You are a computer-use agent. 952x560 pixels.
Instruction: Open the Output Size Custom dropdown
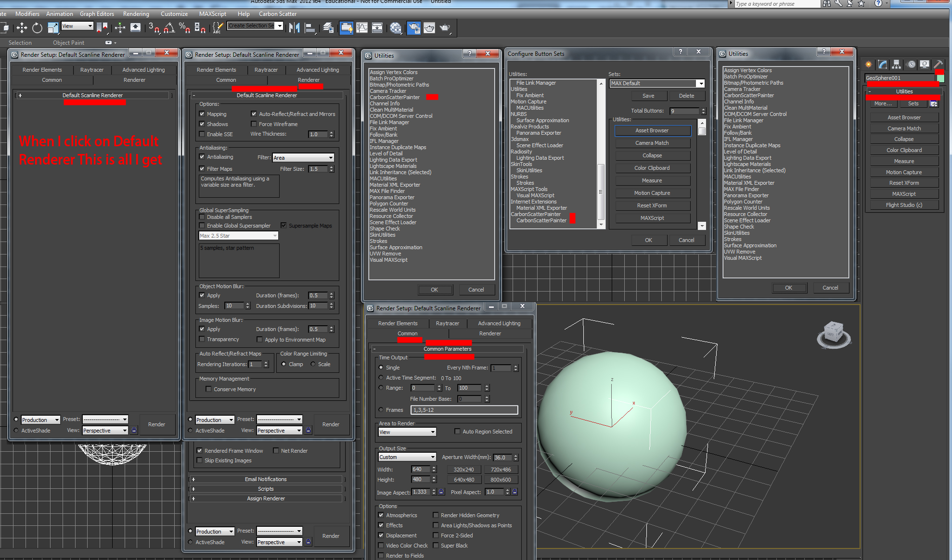pyautogui.click(x=407, y=457)
